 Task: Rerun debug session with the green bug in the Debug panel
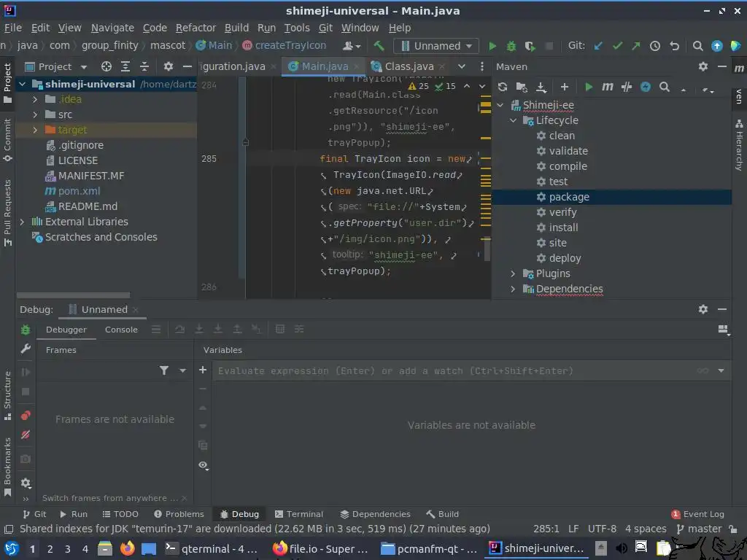[x=26, y=330]
